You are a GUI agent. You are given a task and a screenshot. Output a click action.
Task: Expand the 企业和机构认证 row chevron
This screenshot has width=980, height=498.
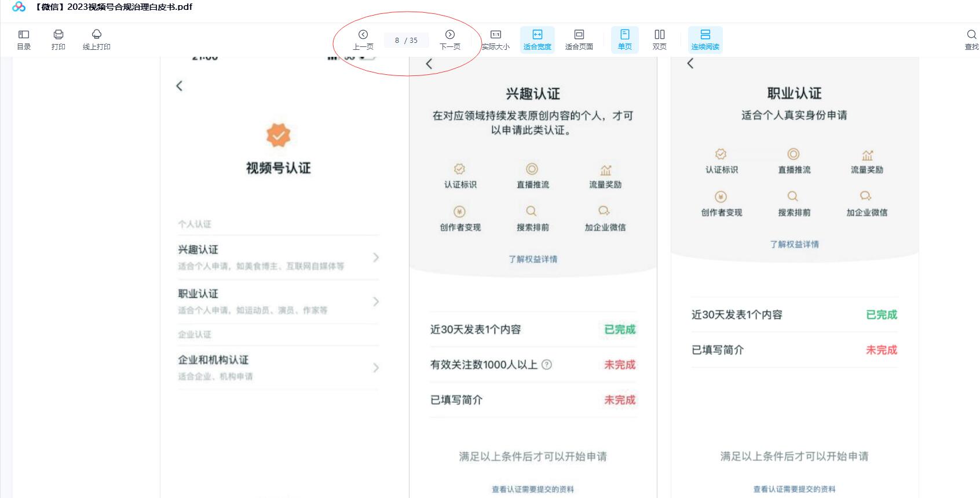coord(376,368)
